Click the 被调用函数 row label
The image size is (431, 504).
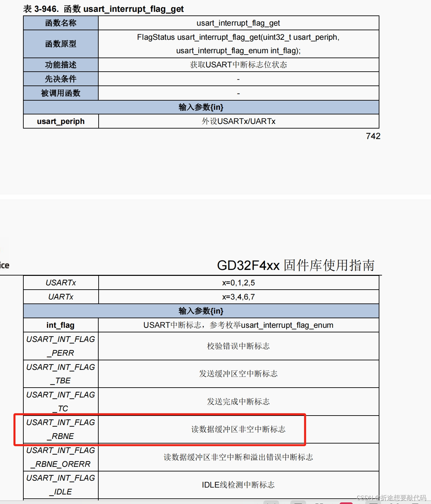tap(60, 93)
